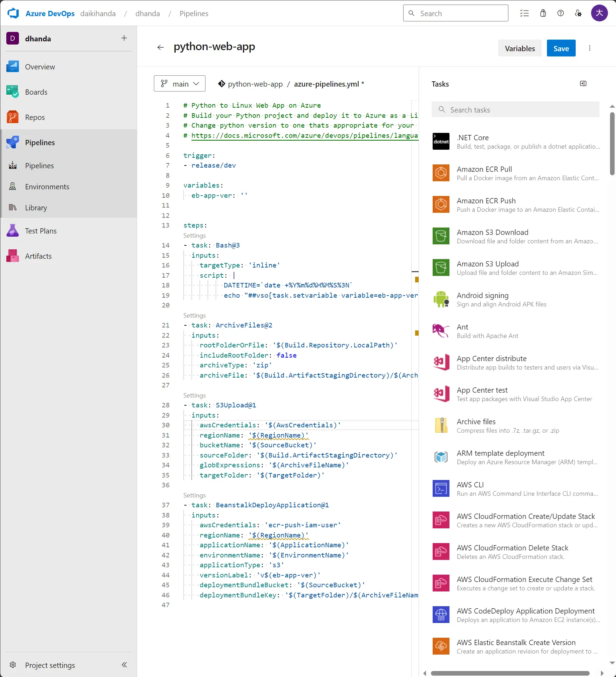The image size is (616, 677).
Task: Select the App Center distribute task icon
Action: point(441,362)
